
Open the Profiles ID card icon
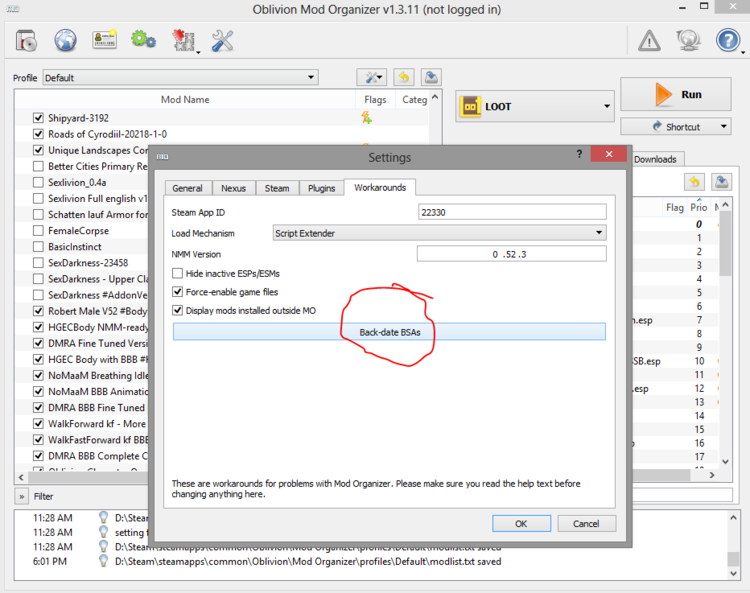pos(104,39)
